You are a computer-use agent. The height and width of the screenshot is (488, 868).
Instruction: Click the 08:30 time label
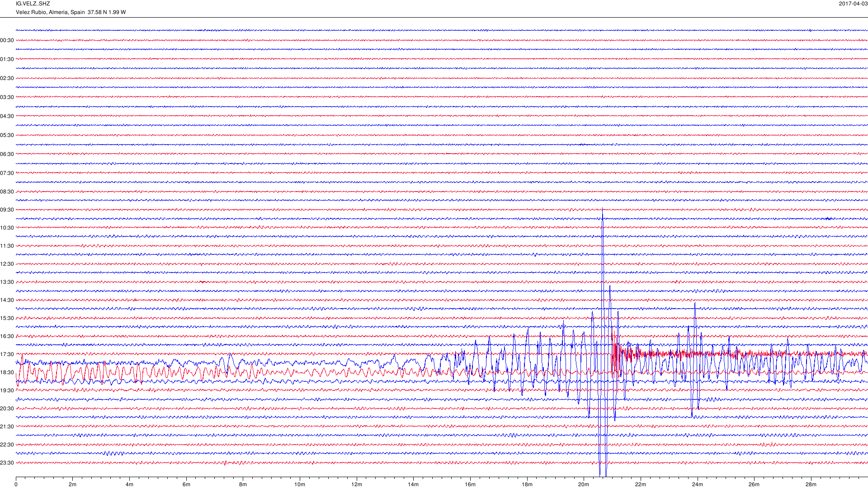[x=7, y=192]
